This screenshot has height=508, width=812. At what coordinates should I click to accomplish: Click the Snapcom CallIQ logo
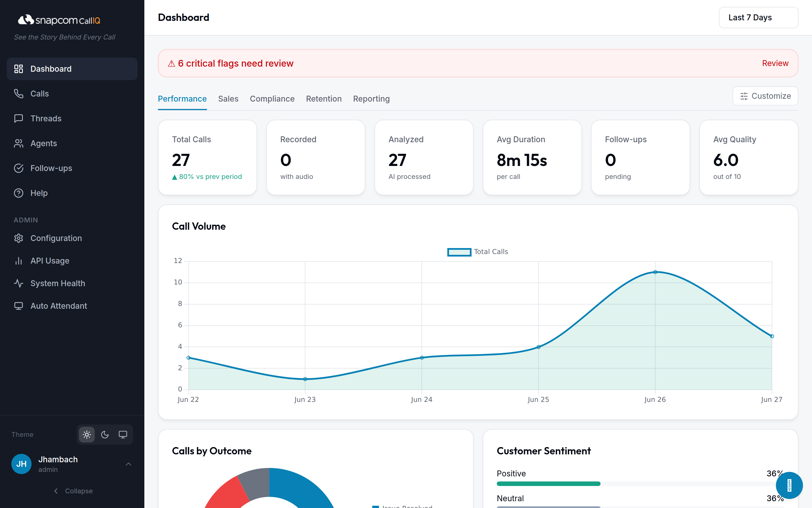click(x=59, y=20)
